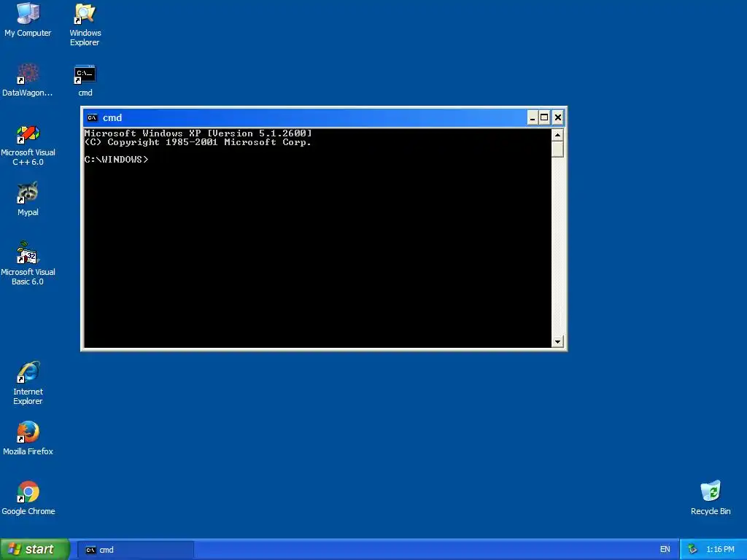The image size is (747, 560).
Task: Click the Microsoft Windows XP version line
Action: [x=198, y=133]
